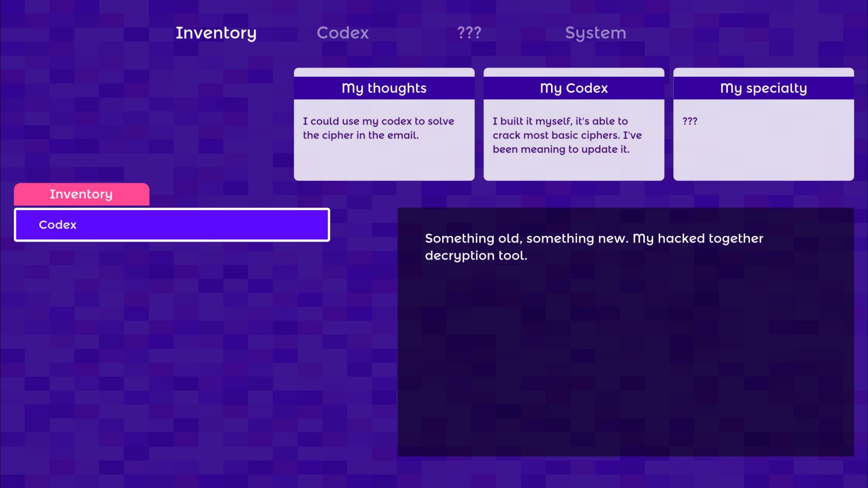This screenshot has height=488, width=868.
Task: Click empty lower area of dark description panel
Action: (x=625, y=371)
